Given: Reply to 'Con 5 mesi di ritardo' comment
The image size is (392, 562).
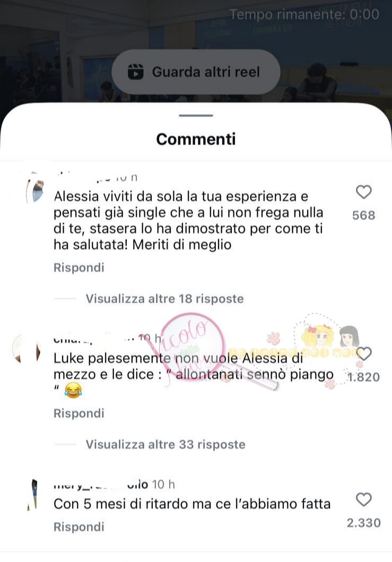Looking at the screenshot, I should (x=79, y=527).
